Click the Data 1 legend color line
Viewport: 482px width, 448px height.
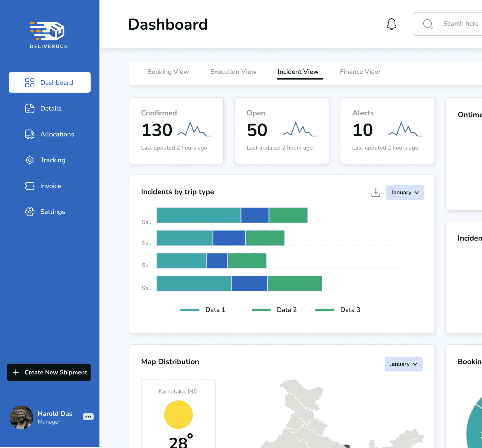click(x=190, y=310)
